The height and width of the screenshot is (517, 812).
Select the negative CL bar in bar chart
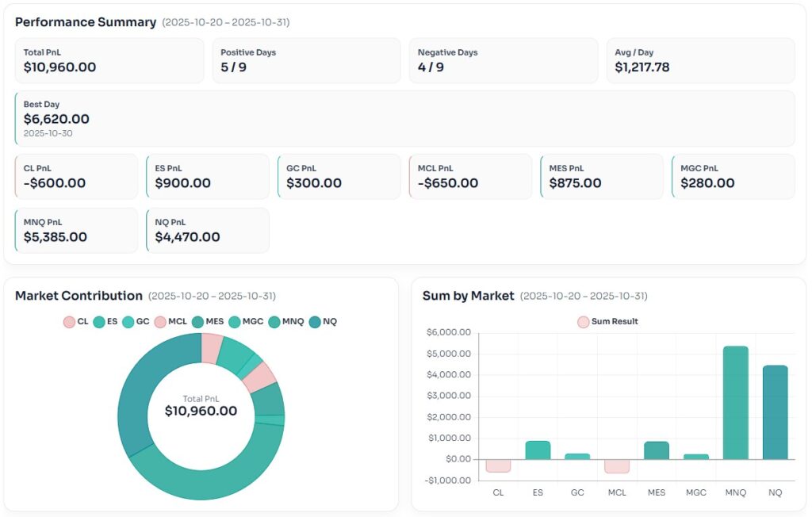pos(498,465)
